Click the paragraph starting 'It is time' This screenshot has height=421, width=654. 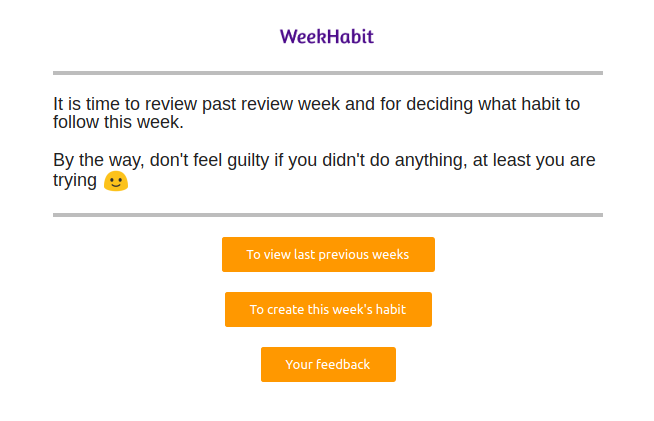tap(317, 113)
